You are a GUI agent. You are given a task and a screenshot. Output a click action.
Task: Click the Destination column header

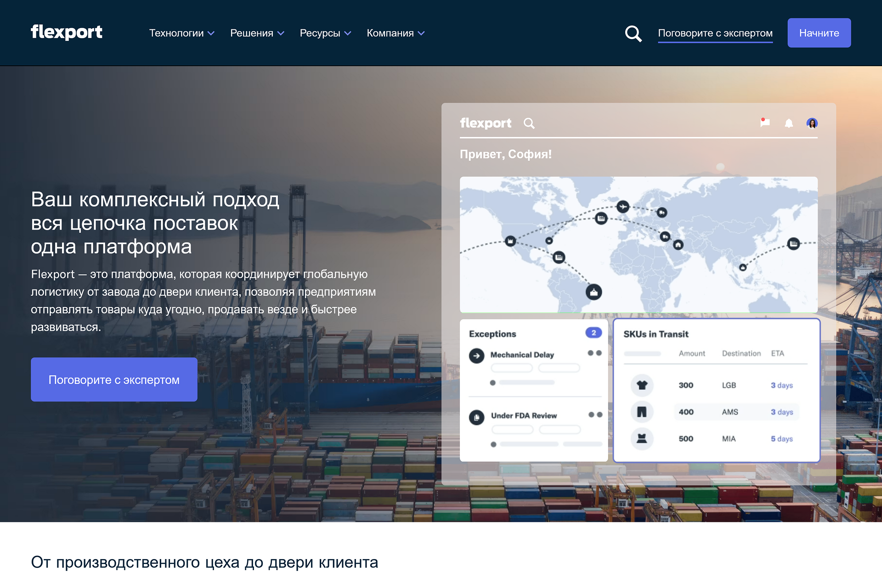[741, 353]
